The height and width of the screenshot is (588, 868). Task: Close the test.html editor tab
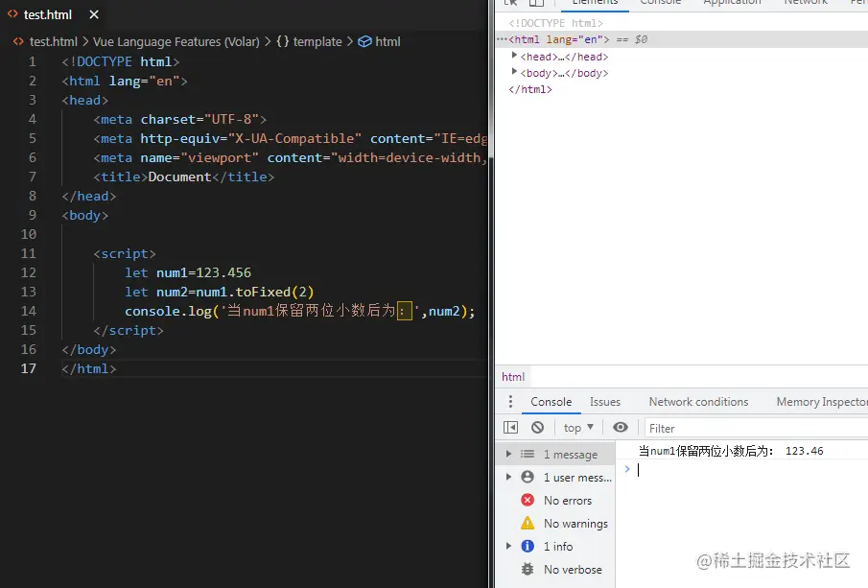point(94,14)
